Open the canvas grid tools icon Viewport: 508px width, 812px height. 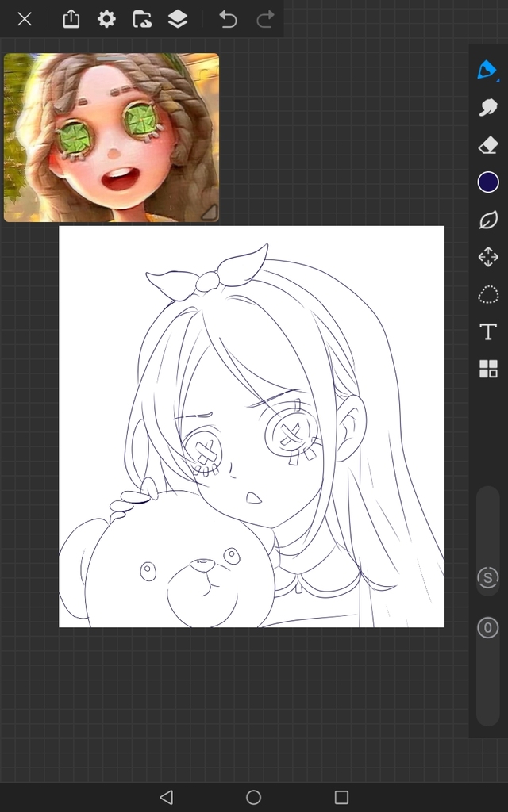[x=488, y=370]
